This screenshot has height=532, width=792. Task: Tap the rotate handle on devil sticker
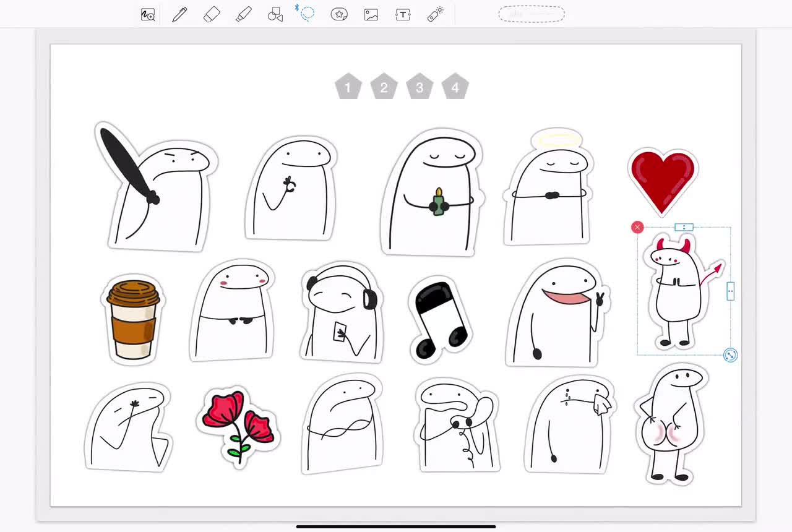pyautogui.click(x=730, y=355)
